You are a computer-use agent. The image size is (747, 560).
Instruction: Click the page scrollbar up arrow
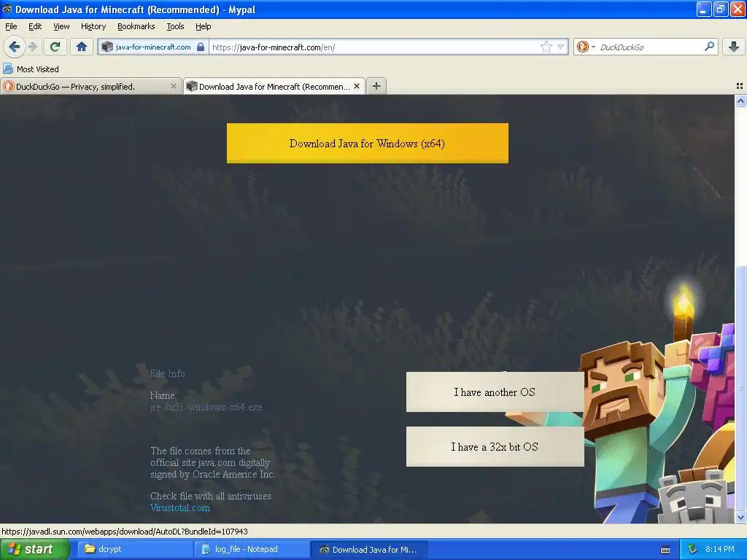(x=740, y=101)
